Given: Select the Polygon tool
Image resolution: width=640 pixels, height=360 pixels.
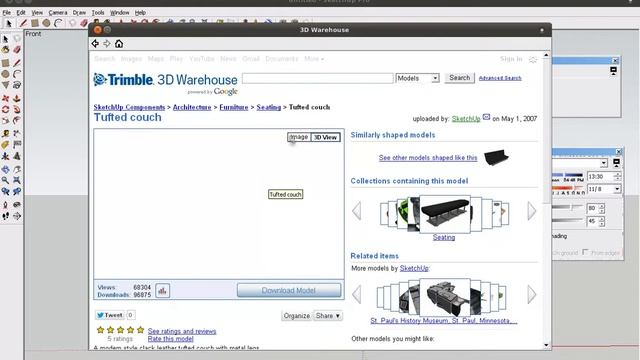Looking at the screenshot, I should [5, 85].
